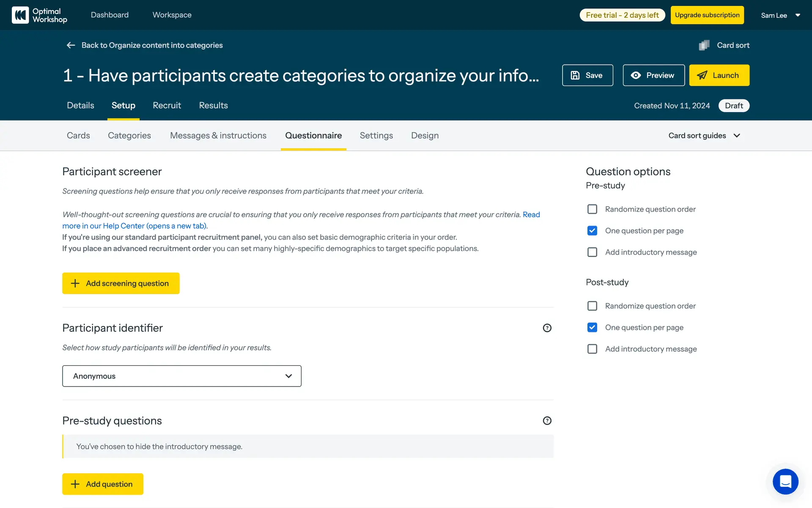This screenshot has width=812, height=508.
Task: Open Sam Lee account menu
Action: click(x=780, y=15)
